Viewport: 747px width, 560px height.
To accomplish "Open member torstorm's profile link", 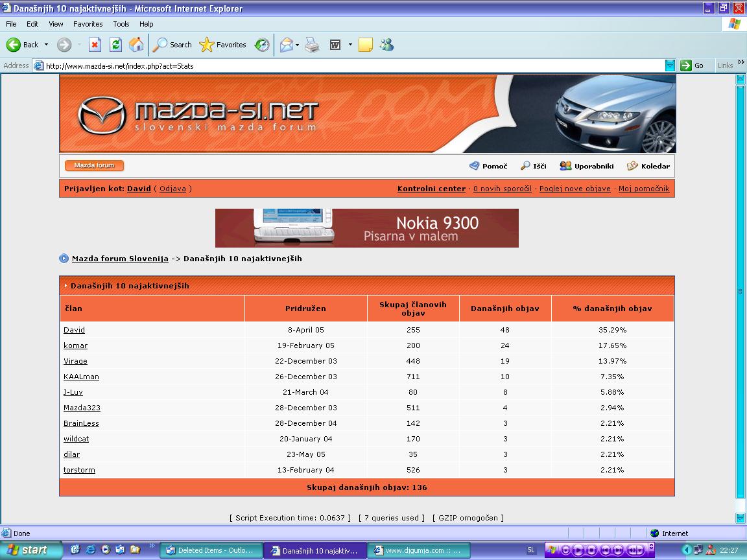I will click(x=79, y=470).
